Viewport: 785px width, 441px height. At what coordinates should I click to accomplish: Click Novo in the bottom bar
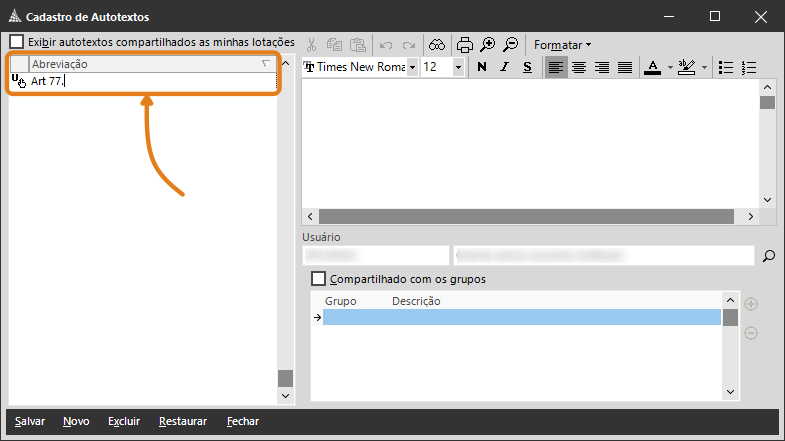click(x=76, y=421)
